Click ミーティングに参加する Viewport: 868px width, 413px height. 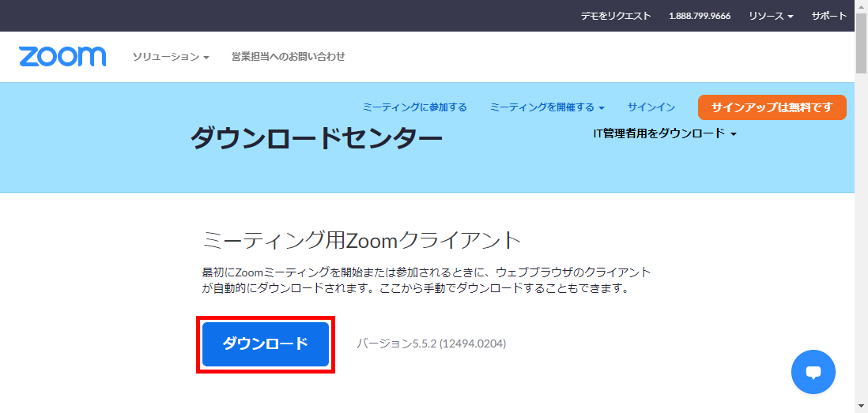click(x=414, y=107)
